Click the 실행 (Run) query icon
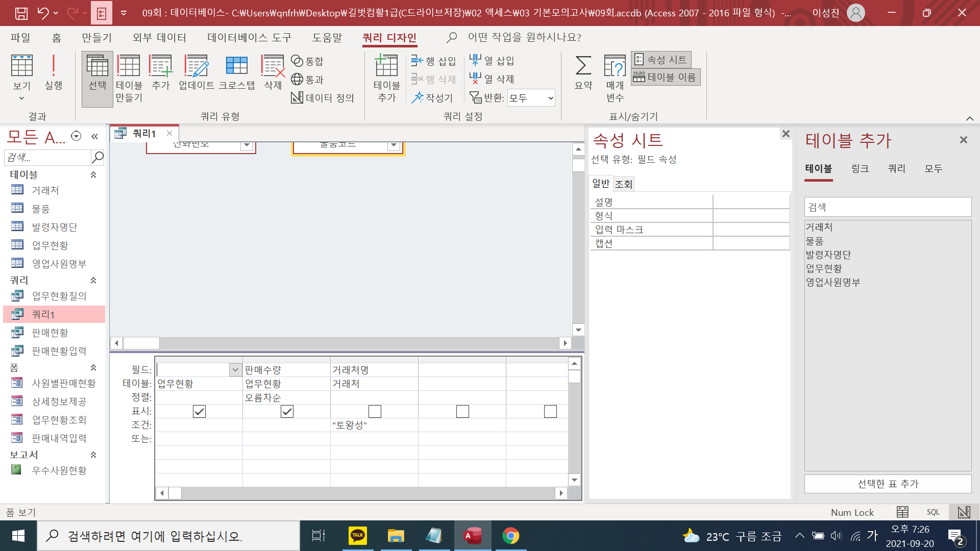The height and width of the screenshot is (551, 980). pyautogui.click(x=53, y=71)
